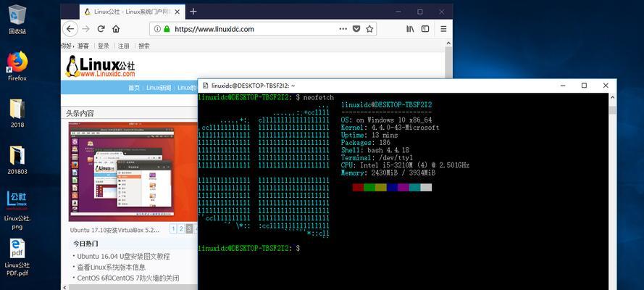This screenshot has width=644, height=290.
Task: Click the Ubuntu desktop headline thumbnail
Action: [133, 172]
